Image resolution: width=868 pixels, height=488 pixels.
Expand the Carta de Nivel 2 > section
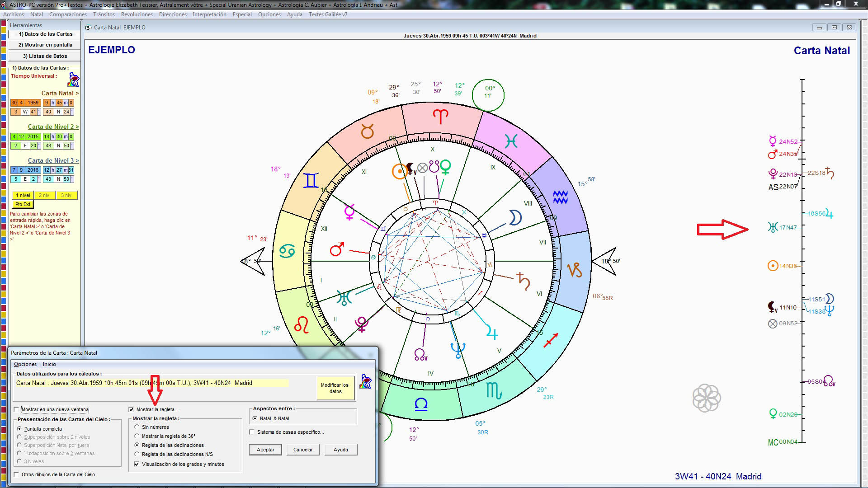pos(53,127)
